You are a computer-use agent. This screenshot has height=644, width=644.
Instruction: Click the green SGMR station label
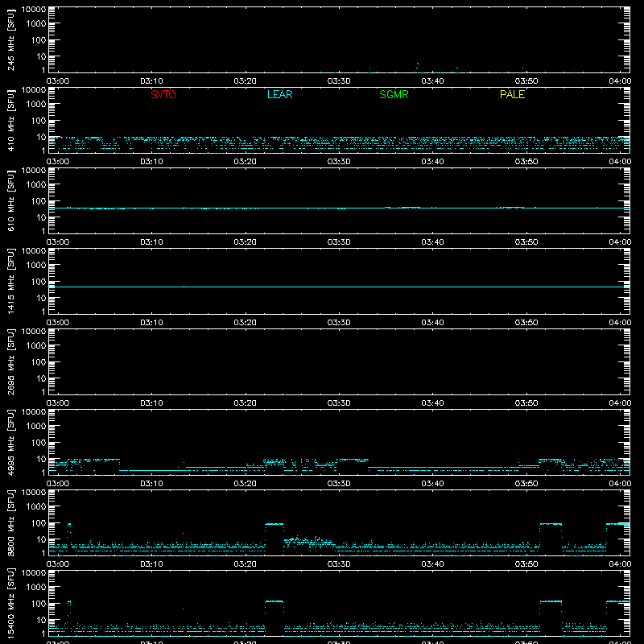point(394,94)
